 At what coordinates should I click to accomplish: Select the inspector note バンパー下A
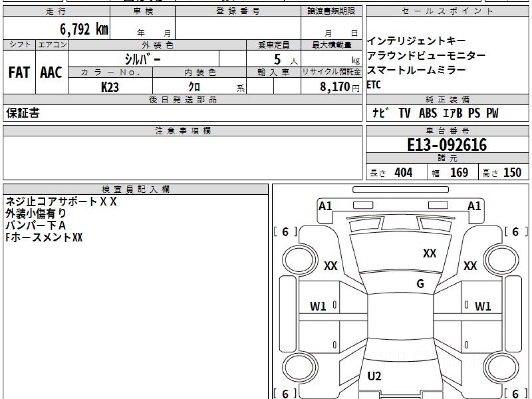point(35,226)
